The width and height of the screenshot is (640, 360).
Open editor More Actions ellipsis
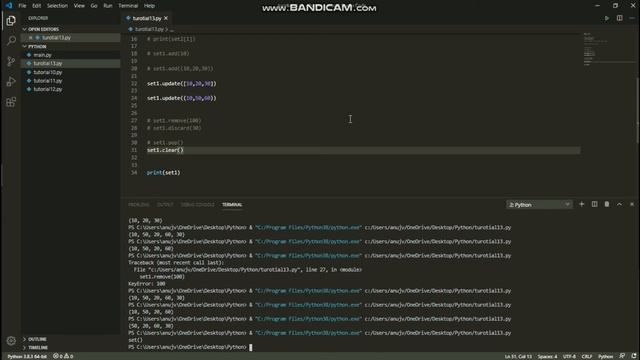pyautogui.click(x=632, y=18)
